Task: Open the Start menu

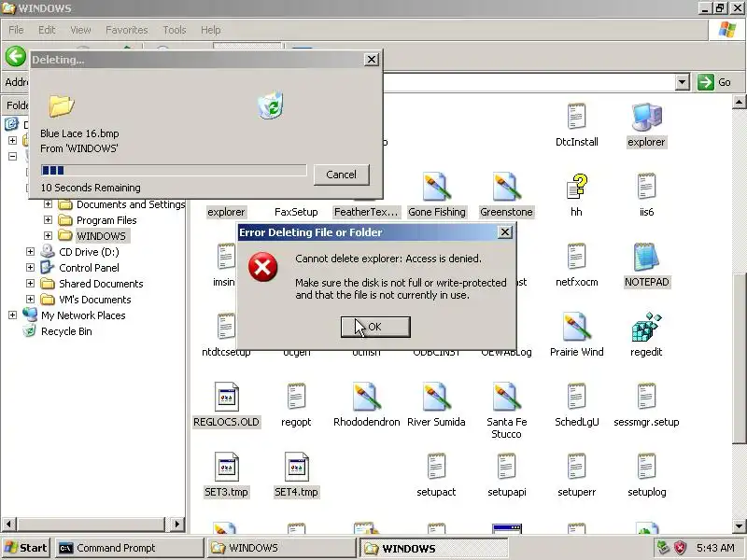Action: [x=26, y=548]
